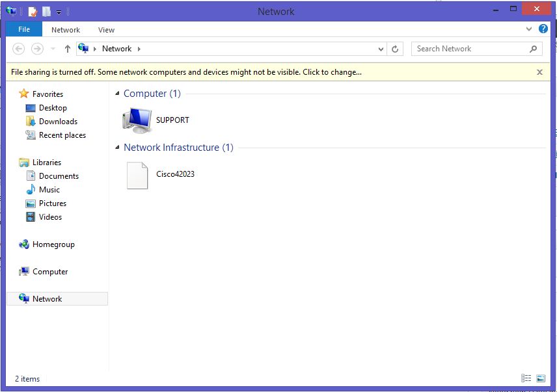The width and height of the screenshot is (557, 392).
Task: Click the Search Network input field
Action: pyautogui.click(x=477, y=49)
